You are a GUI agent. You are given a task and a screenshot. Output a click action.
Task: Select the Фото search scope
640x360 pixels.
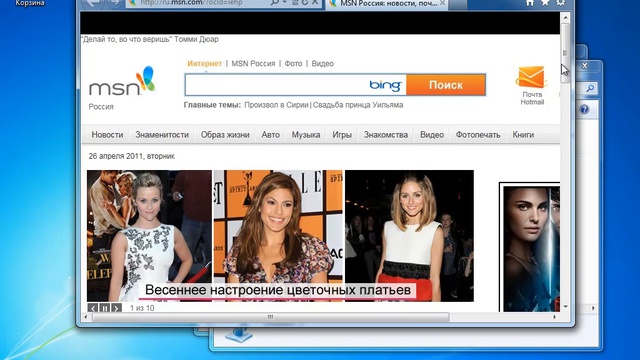pos(293,64)
